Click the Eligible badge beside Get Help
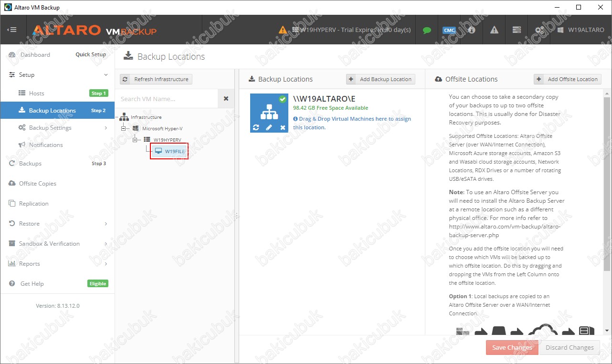This screenshot has width=612, height=364. point(98,283)
